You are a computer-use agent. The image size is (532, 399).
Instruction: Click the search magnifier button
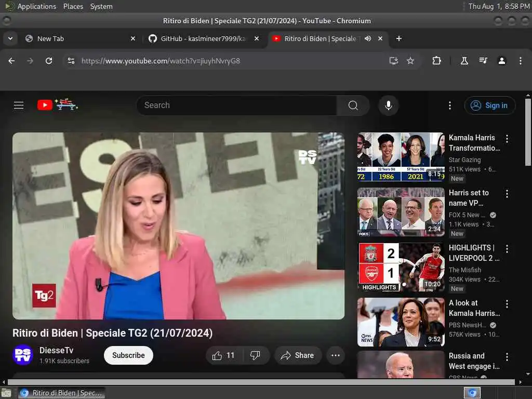(x=353, y=105)
